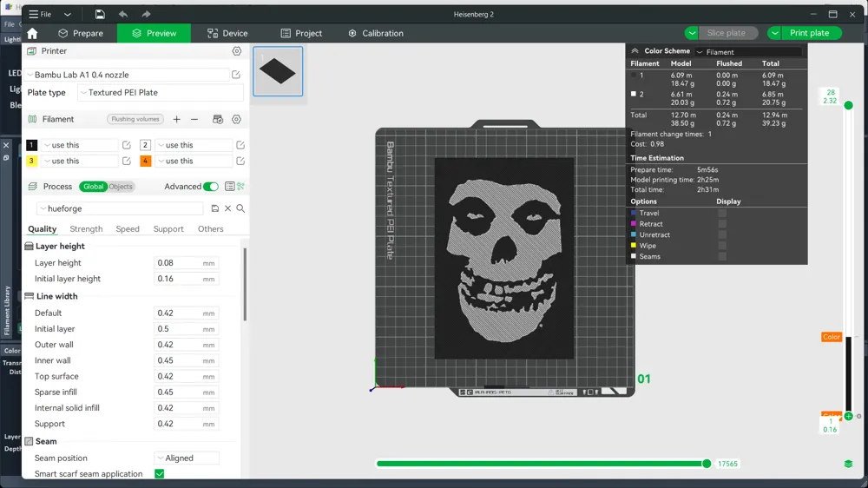Show Retract display checkbox
Viewport: 868px width, 488px height.
point(722,224)
